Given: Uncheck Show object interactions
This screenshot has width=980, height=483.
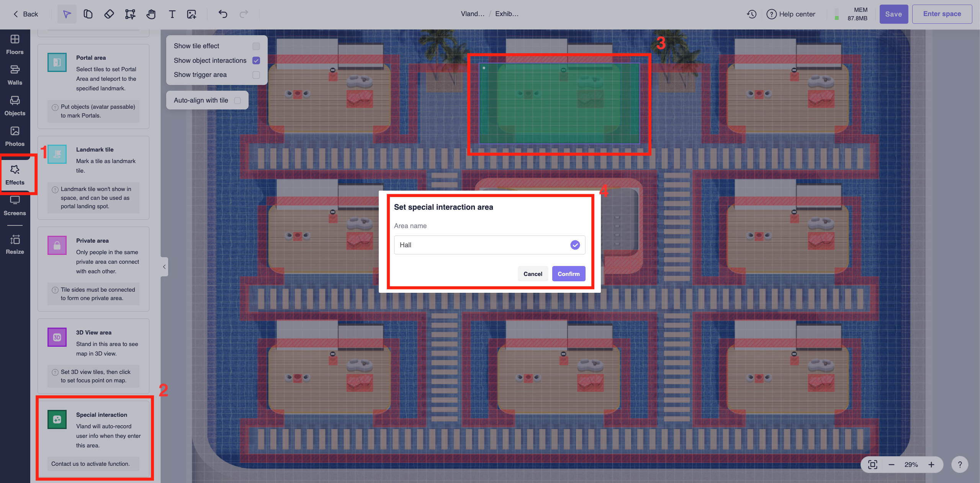Looking at the screenshot, I should (x=256, y=60).
